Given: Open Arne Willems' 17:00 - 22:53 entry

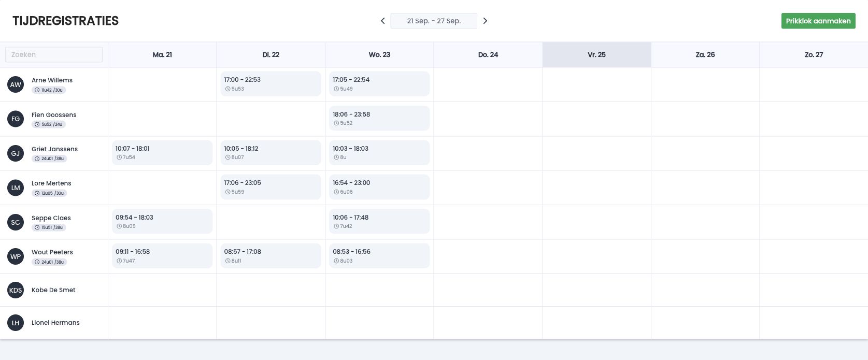Looking at the screenshot, I should [271, 84].
